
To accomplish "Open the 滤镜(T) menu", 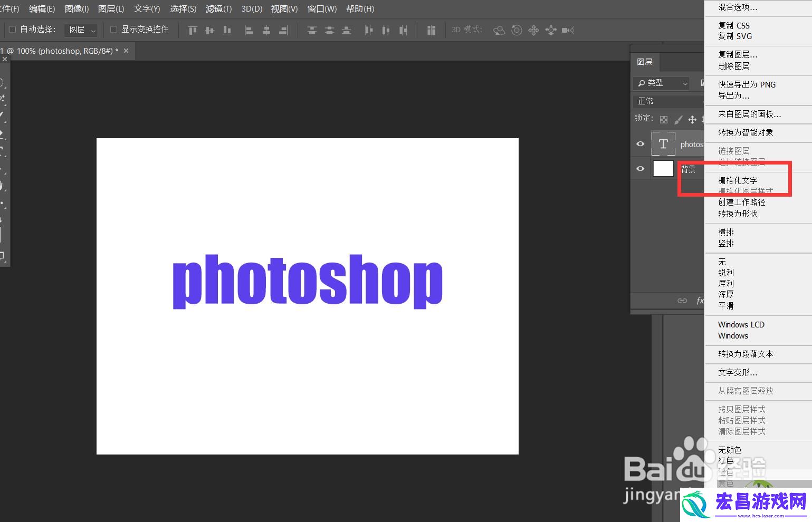I will pos(218,8).
